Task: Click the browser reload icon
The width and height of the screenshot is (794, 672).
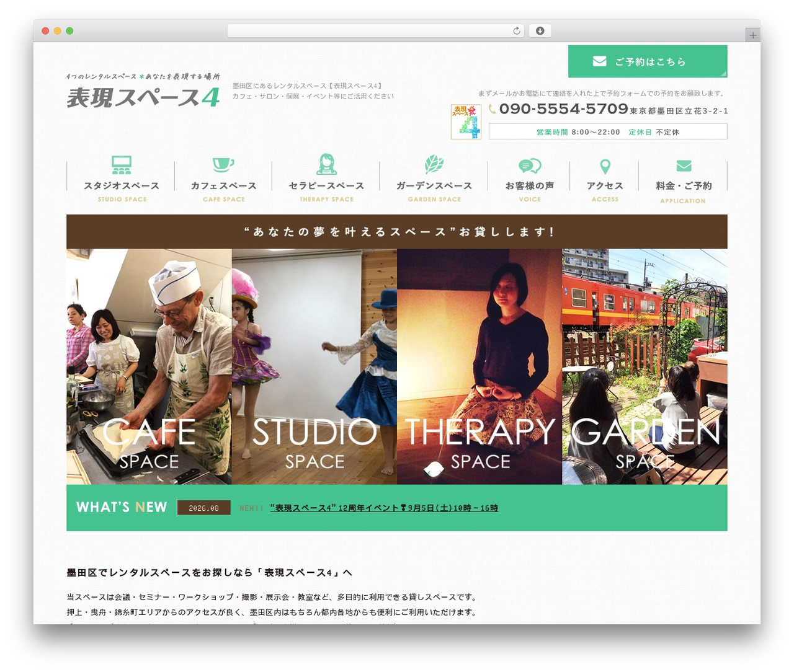Action: [x=516, y=31]
